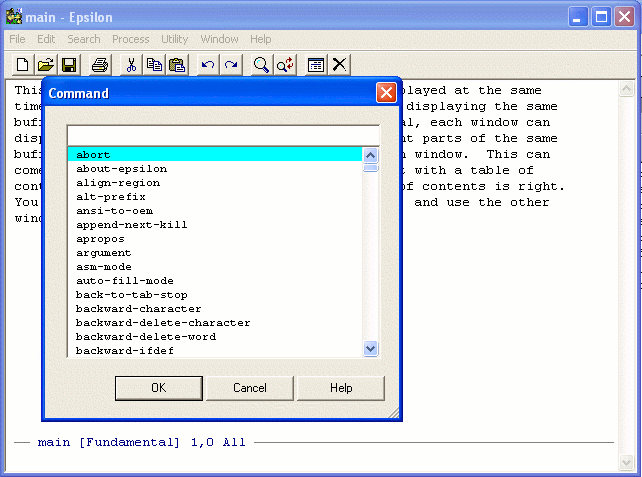Open search with the magnifier icon
The height and width of the screenshot is (477, 642).
coord(261,65)
